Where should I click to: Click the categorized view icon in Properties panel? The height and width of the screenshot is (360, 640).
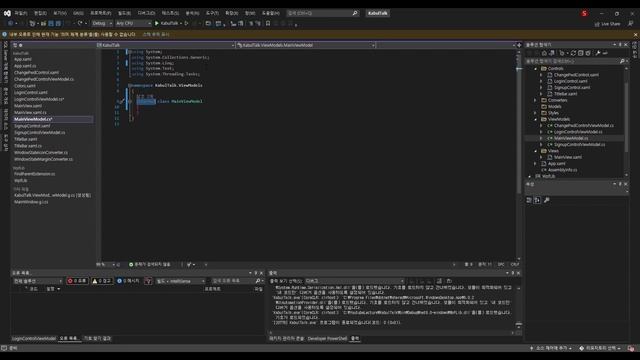coord(529,200)
